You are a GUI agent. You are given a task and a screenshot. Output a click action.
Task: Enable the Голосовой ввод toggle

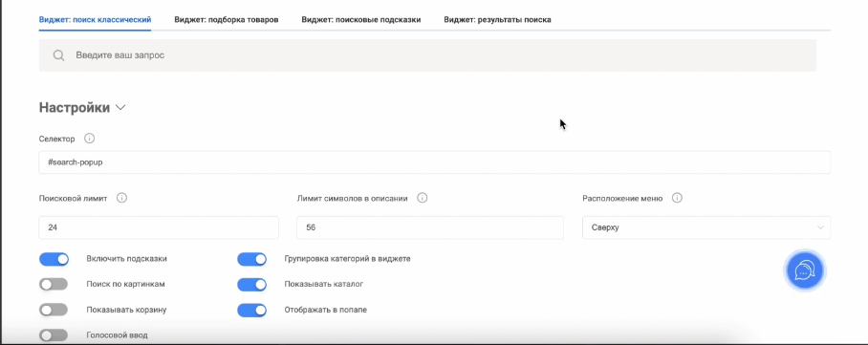[54, 335]
